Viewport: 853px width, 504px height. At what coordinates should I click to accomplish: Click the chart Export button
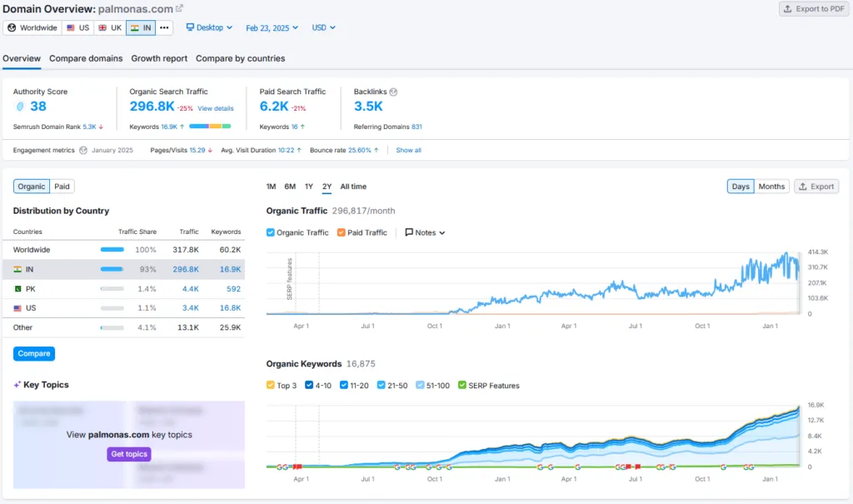click(816, 187)
